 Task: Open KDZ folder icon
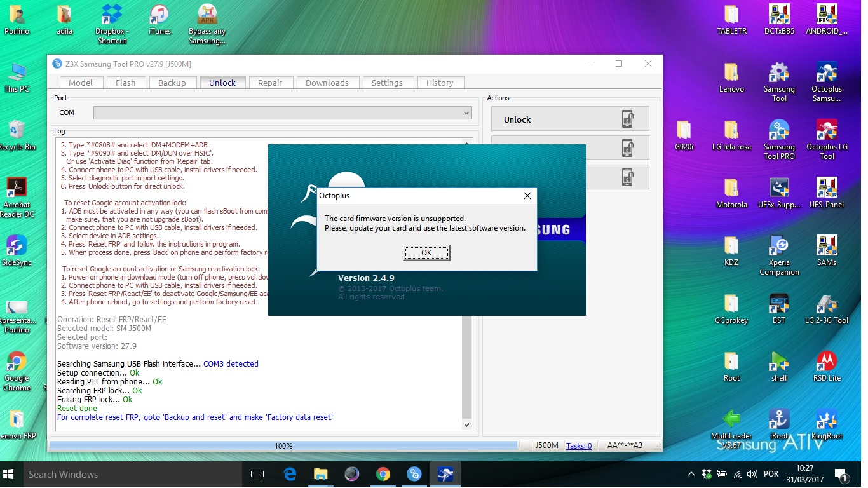731,251
